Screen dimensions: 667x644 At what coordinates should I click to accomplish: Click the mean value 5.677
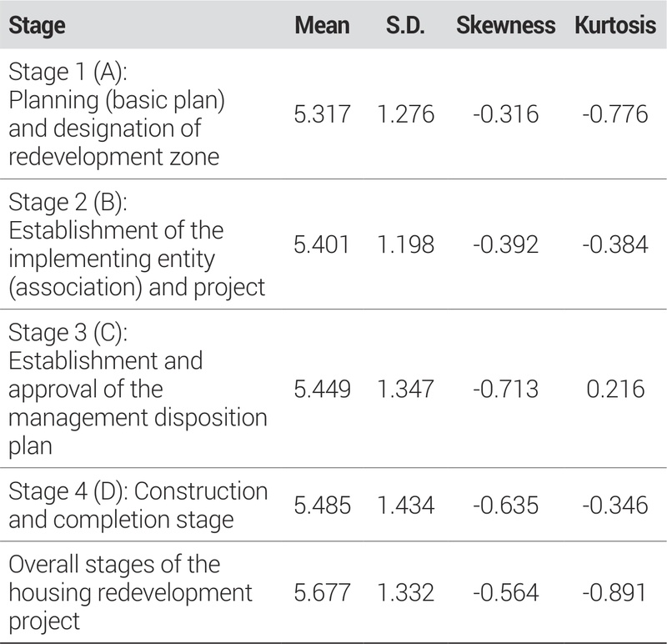[x=322, y=592]
